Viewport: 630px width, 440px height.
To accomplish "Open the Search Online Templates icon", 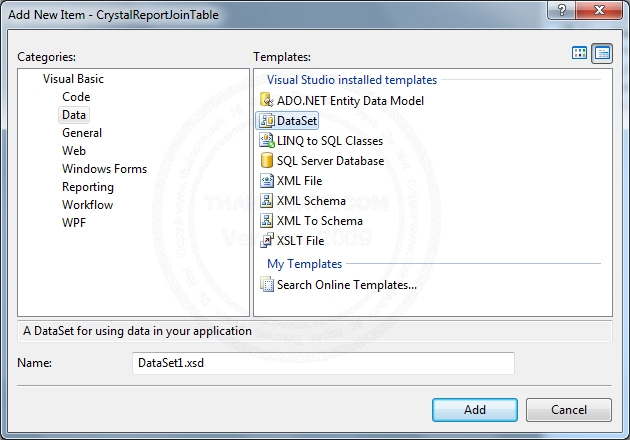I will (267, 285).
